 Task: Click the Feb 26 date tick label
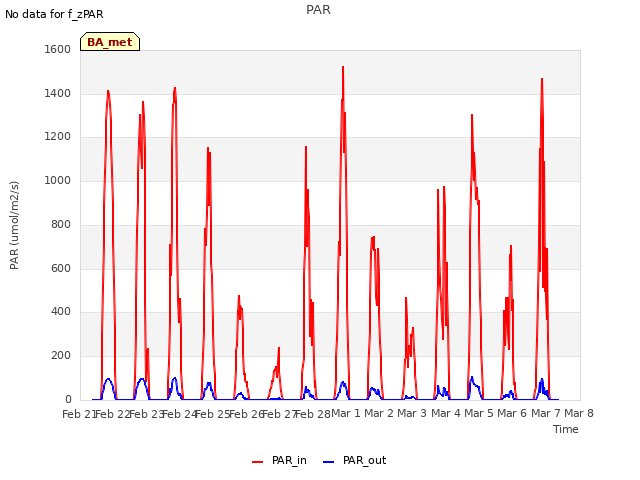[x=246, y=414]
